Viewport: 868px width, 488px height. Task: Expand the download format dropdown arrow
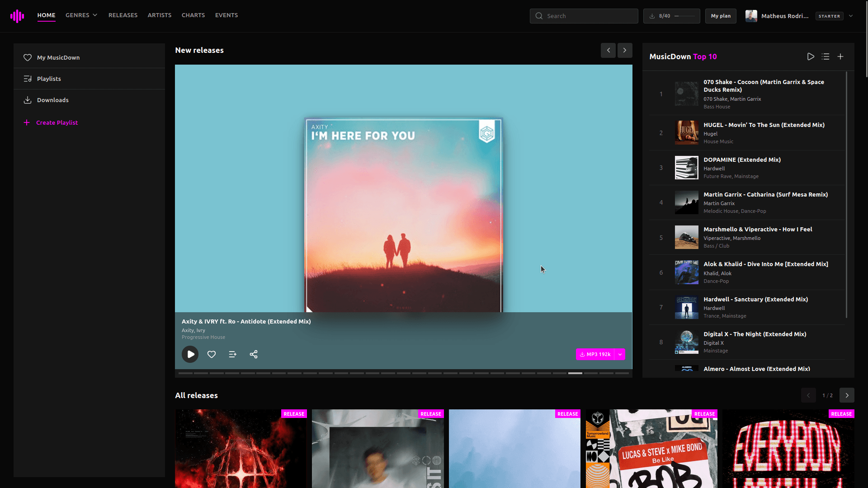click(620, 354)
